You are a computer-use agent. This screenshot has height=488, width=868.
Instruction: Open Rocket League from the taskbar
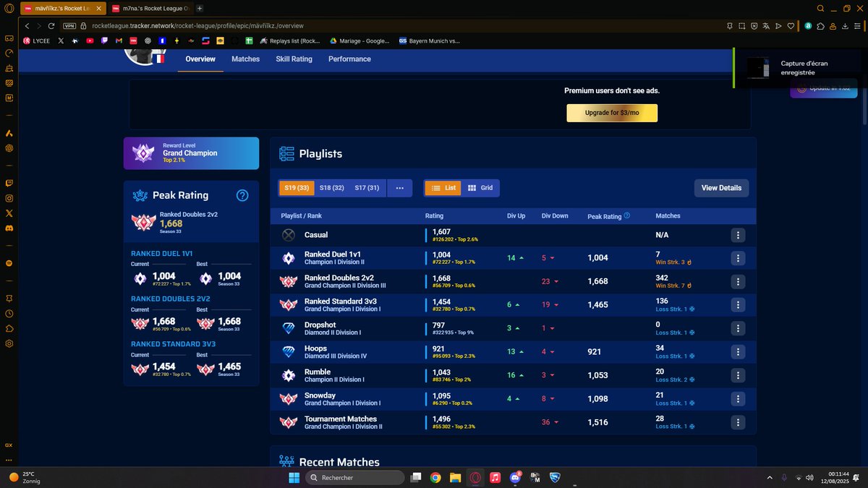point(555,478)
